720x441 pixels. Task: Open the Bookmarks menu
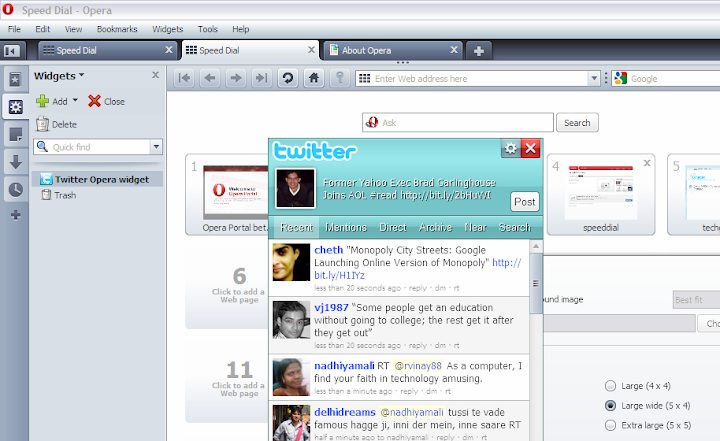117,29
